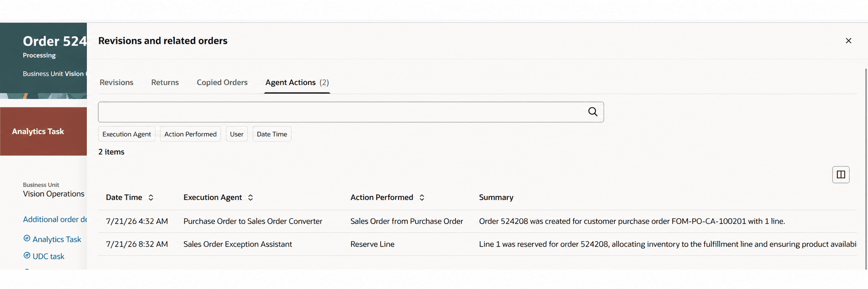Click the Vision Operations business unit value
868x289 pixels.
point(54,194)
